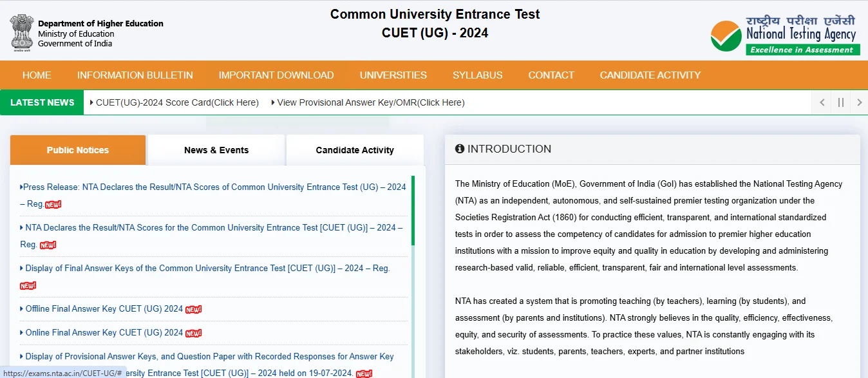Screen dimensions: 868x378
Task: Click the info icon beside INTRODUCTION
Action: [x=460, y=149]
